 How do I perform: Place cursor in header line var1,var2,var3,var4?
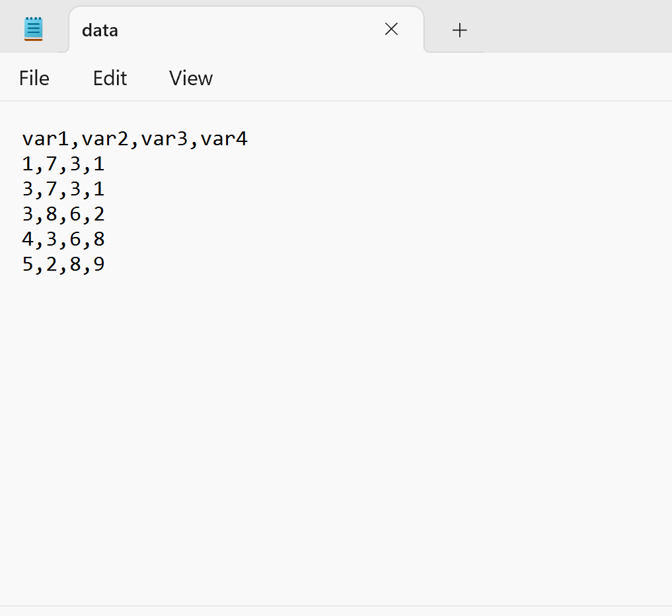135,139
